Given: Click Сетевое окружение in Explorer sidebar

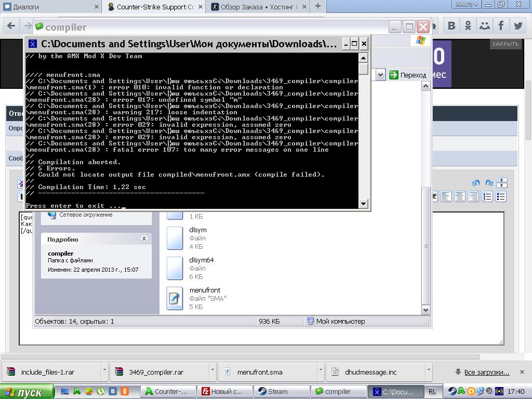Looking at the screenshot, I should [x=86, y=215].
